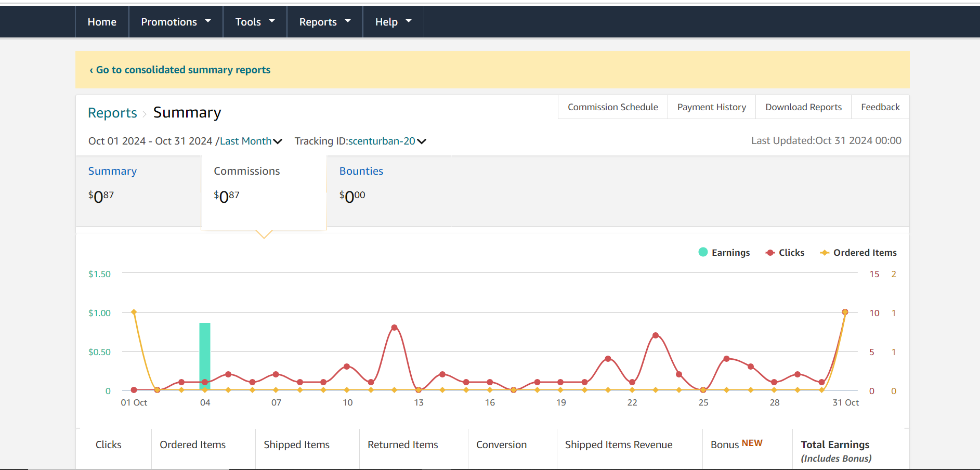The image size is (980, 470).
Task: Click the Last Updated timestamp text
Action: click(x=826, y=140)
